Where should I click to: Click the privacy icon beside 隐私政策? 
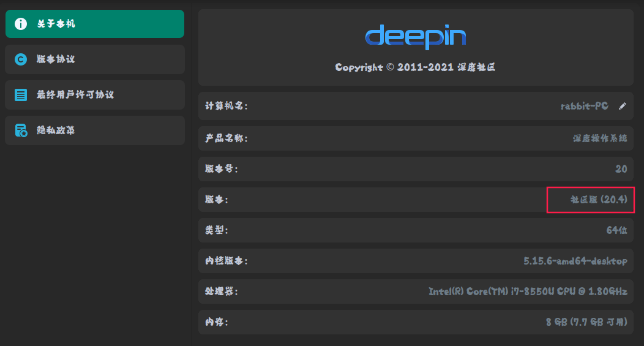point(21,130)
